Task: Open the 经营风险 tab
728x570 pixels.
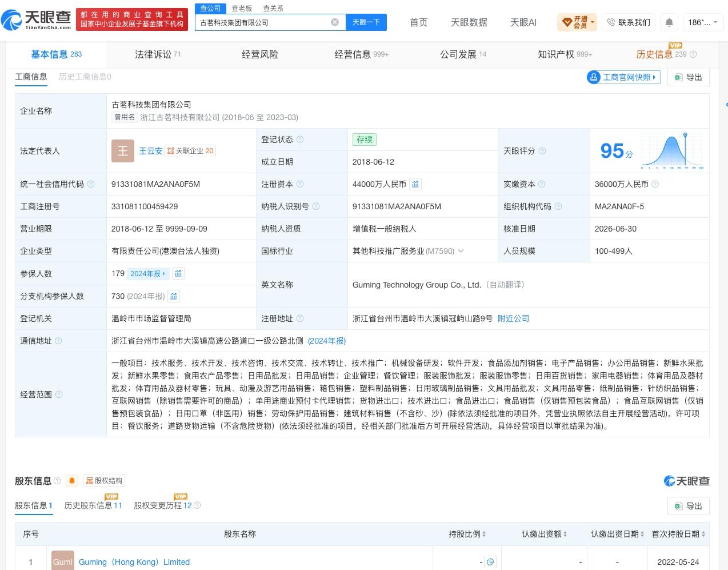Action: coord(260,54)
